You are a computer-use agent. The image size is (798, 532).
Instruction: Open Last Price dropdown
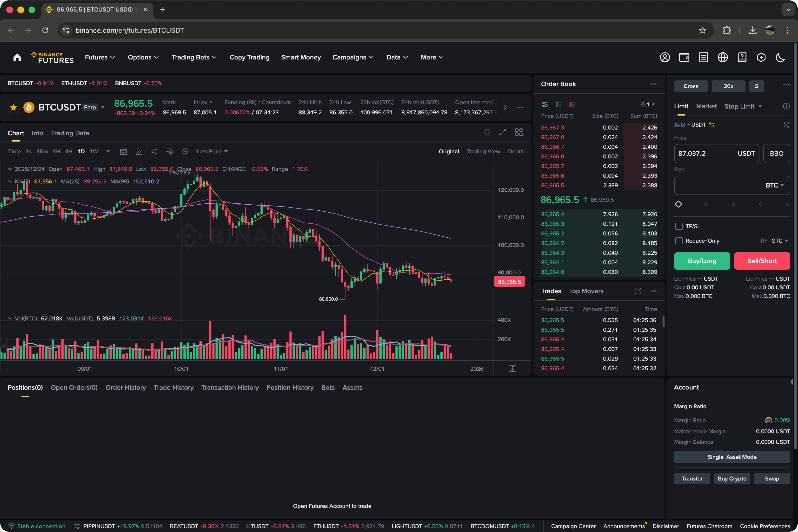point(212,152)
